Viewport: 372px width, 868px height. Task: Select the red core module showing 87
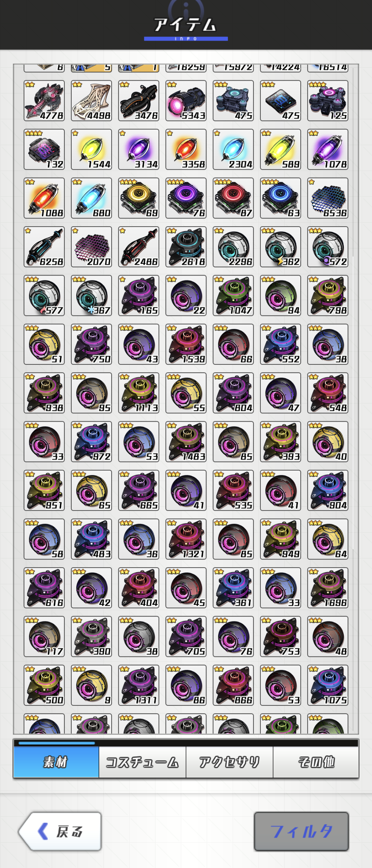[x=233, y=198]
